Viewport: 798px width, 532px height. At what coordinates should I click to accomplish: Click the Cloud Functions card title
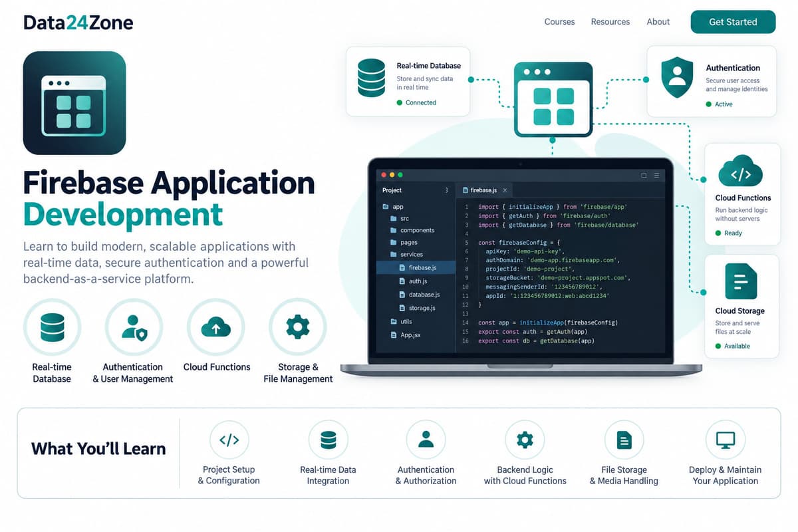tap(743, 198)
